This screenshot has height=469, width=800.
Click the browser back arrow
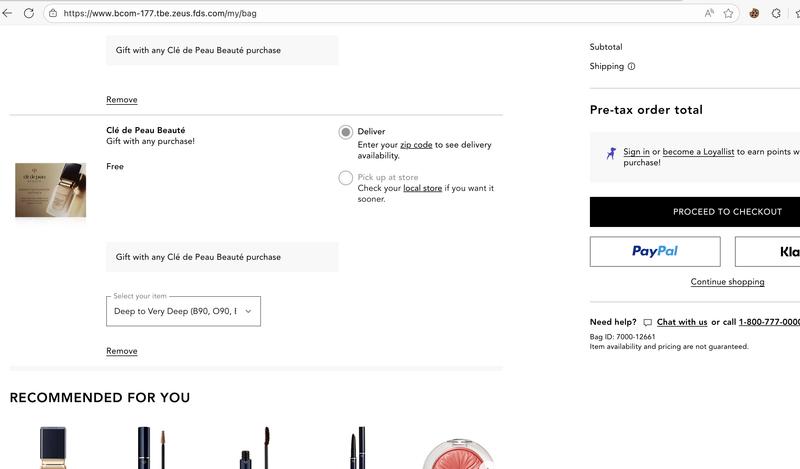point(8,13)
